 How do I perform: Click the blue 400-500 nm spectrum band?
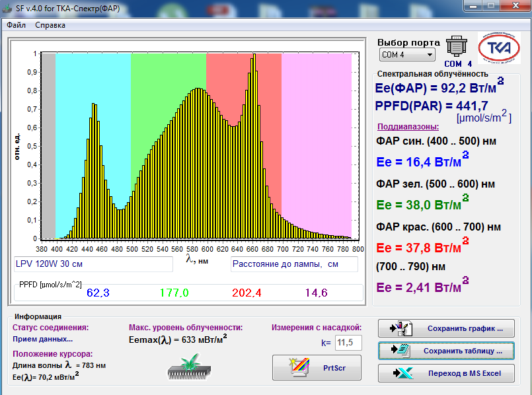[x=93, y=146]
